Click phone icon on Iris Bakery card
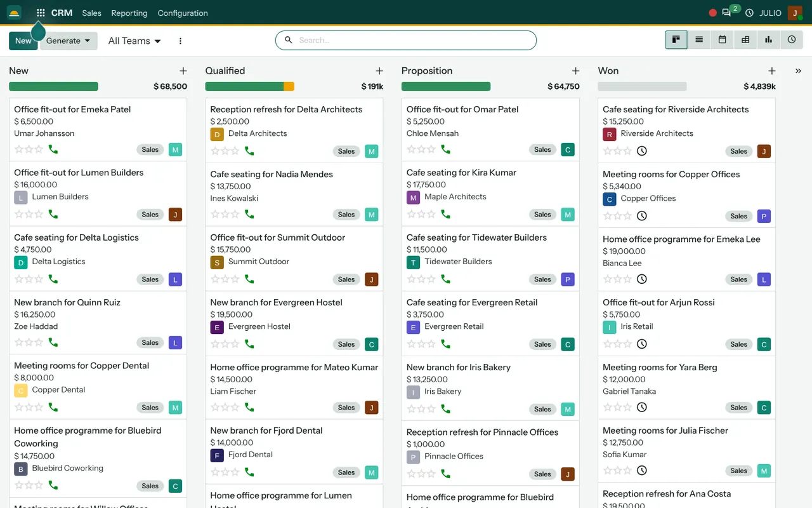Image resolution: width=812 pixels, height=508 pixels. pos(446,409)
